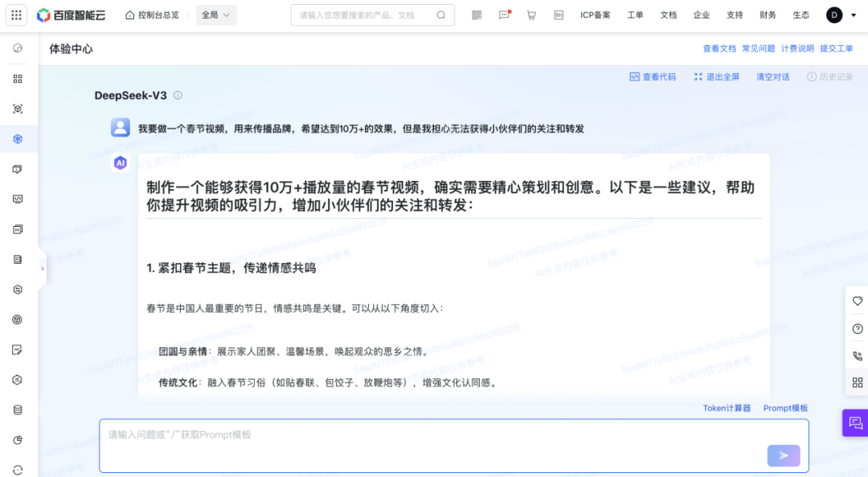Open 工单 menu

(x=635, y=15)
